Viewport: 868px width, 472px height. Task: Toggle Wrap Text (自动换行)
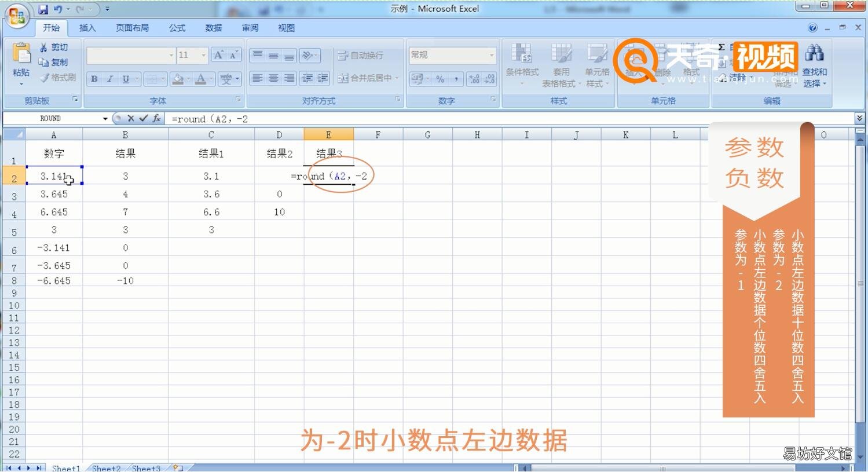point(361,56)
